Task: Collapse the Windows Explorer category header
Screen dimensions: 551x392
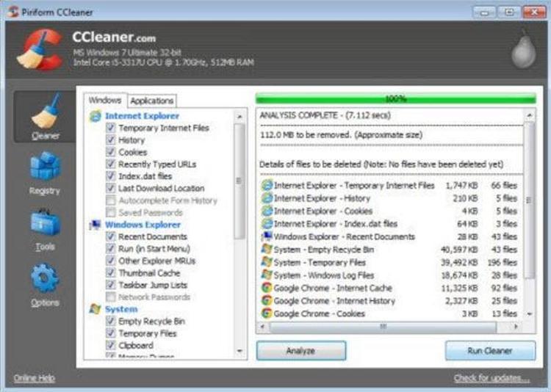Action: (142, 225)
